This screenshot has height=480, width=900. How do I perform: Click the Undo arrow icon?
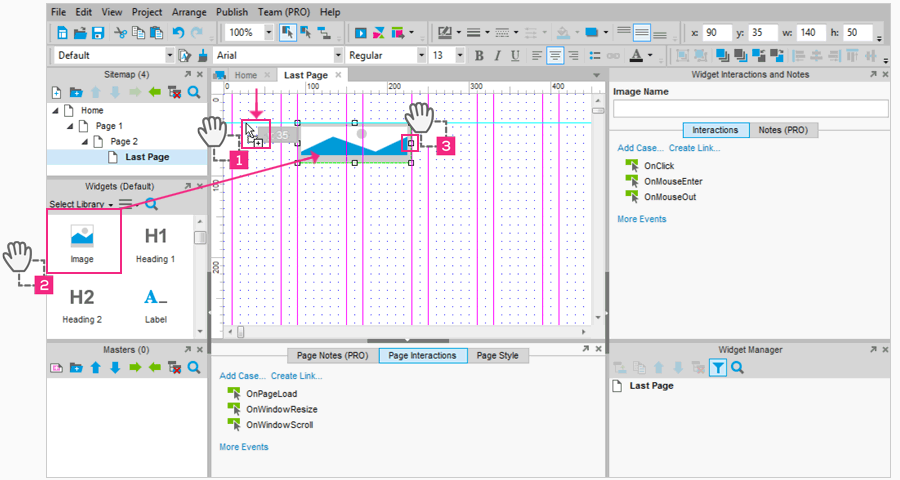tap(179, 33)
